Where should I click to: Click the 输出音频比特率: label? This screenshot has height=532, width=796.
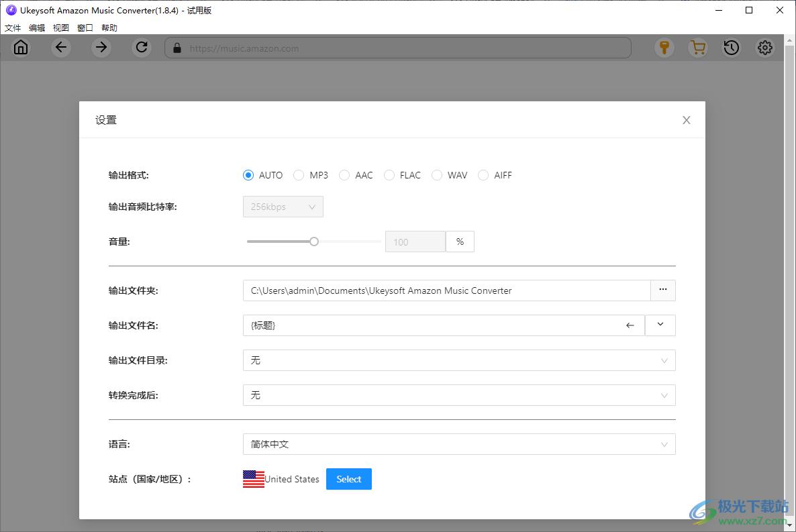(x=143, y=207)
